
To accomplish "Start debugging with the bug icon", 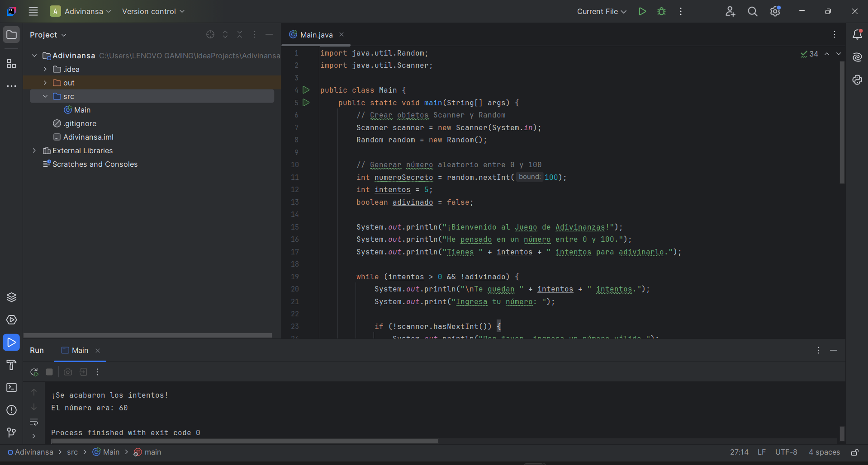I will pos(661,11).
